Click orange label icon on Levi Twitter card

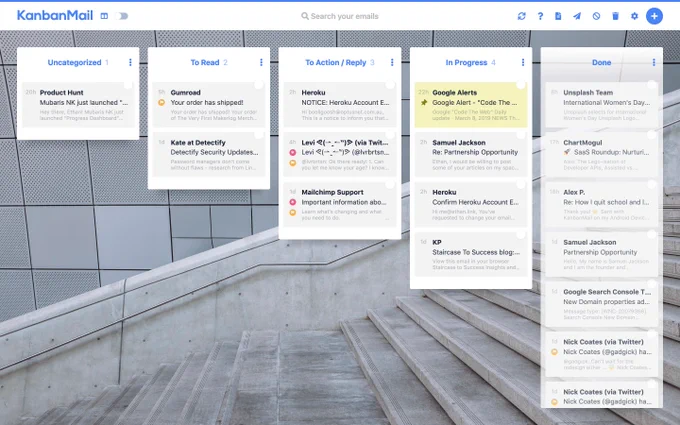(293, 163)
